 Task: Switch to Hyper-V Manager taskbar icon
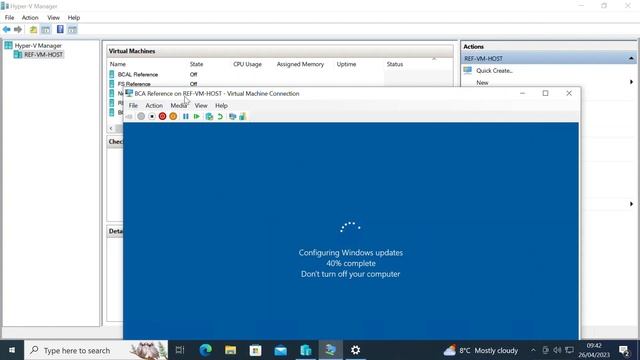click(306, 350)
